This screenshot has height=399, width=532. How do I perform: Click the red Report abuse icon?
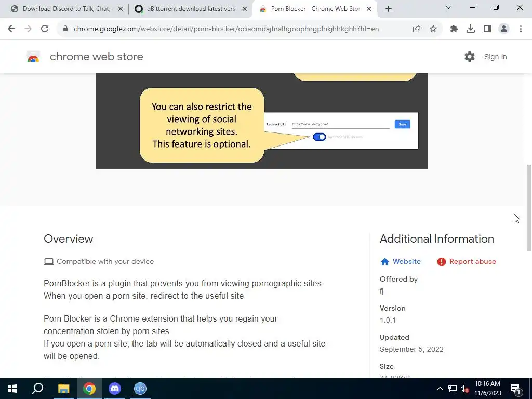pos(442,262)
